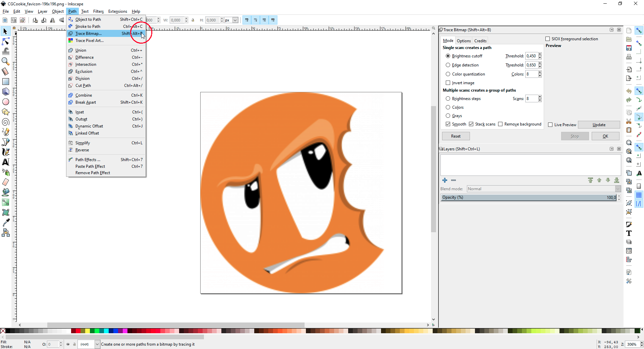Image resolution: width=644 pixels, height=349 pixels.
Task: Click the Stop button
Action: pyautogui.click(x=575, y=136)
